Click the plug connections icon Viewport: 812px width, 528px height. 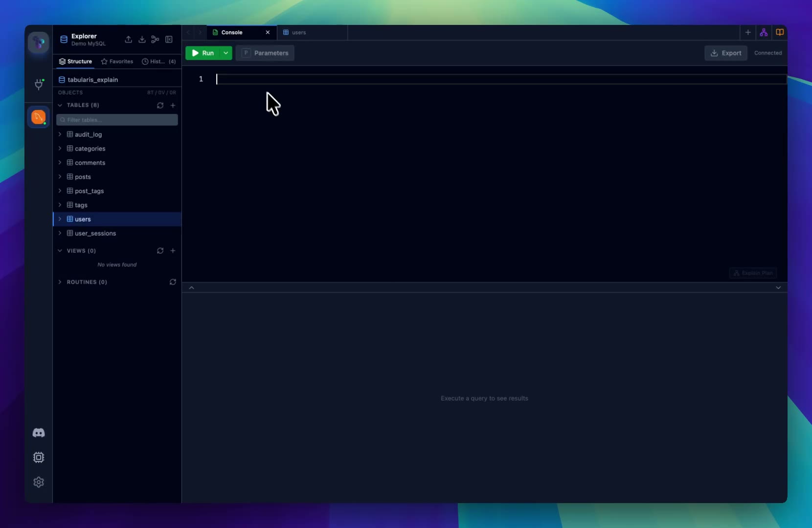39,85
